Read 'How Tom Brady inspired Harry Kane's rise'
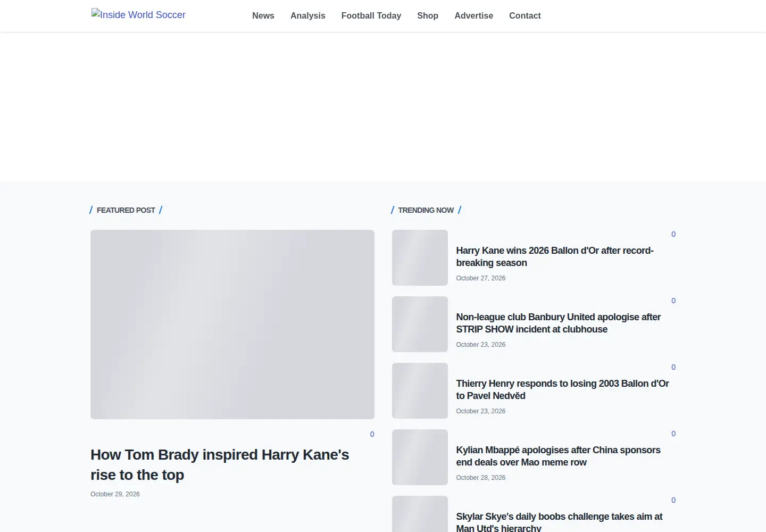Viewport: 766px width, 532px height. 220,464
